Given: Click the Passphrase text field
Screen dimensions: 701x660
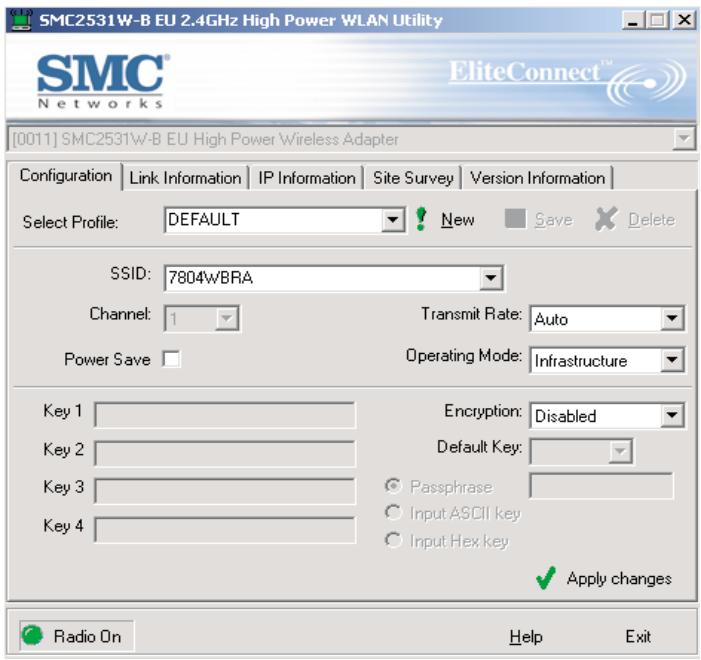Looking at the screenshot, I should (601, 486).
